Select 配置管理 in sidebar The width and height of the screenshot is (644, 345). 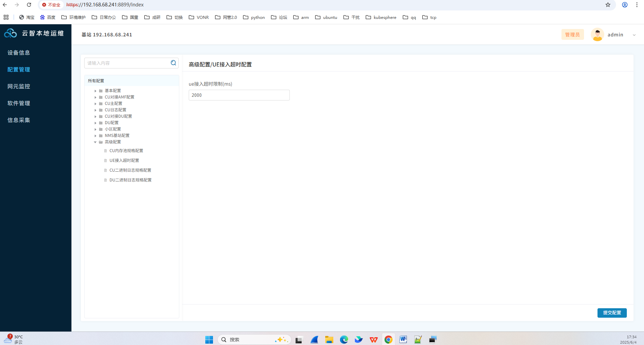point(19,69)
